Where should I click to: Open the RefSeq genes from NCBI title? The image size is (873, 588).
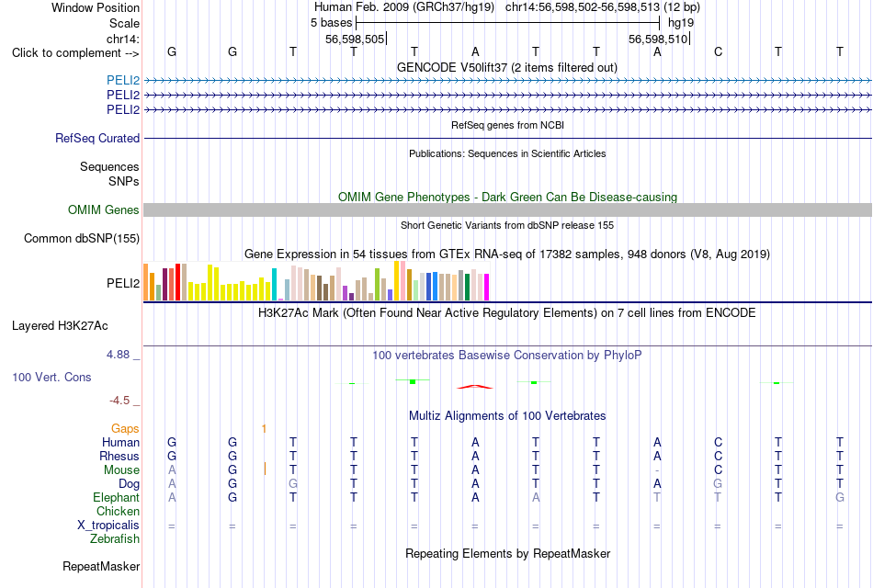507,125
